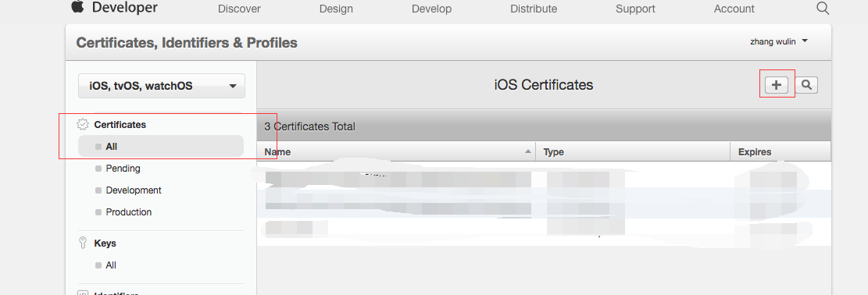Click Keys section heading
868x295 pixels.
tap(105, 243)
